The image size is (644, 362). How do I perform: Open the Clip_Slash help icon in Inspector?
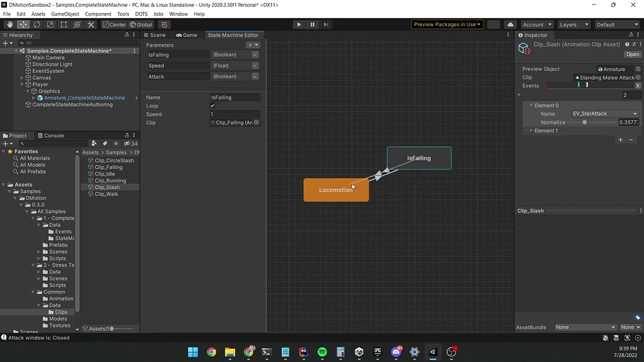pyautogui.click(x=626, y=44)
